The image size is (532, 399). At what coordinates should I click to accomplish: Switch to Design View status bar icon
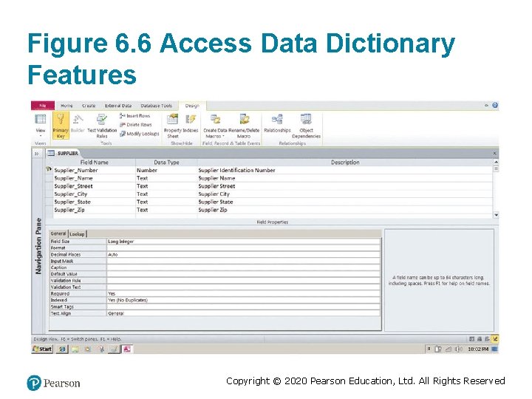point(495,338)
